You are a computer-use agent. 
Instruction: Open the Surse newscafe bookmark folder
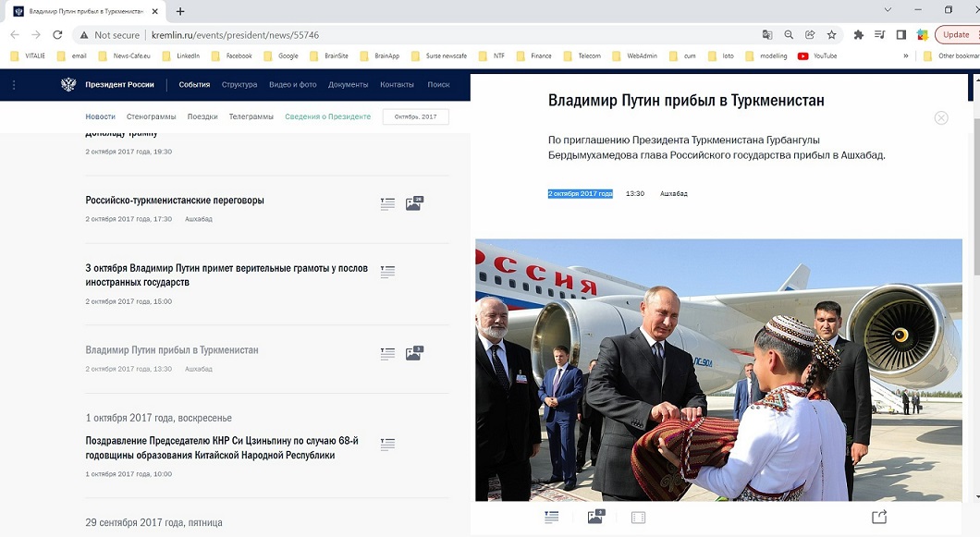tap(439, 55)
